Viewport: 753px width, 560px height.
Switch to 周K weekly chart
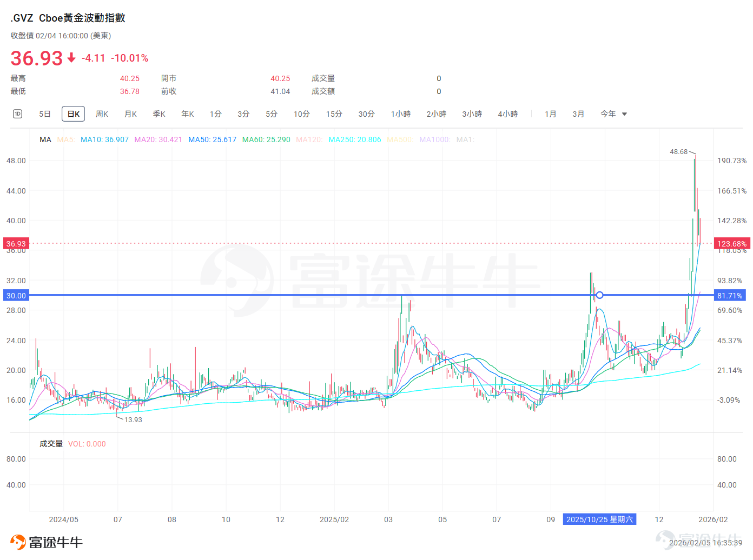pyautogui.click(x=102, y=114)
